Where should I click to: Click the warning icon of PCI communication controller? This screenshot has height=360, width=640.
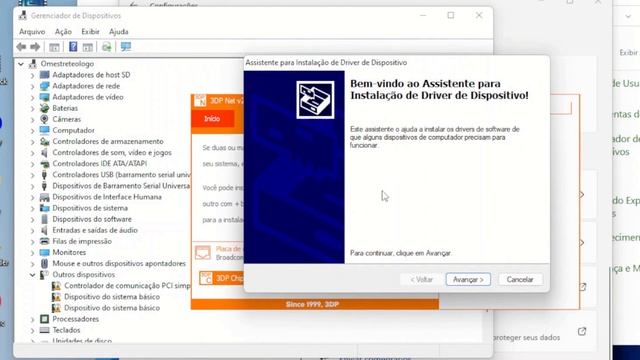[x=56, y=286]
